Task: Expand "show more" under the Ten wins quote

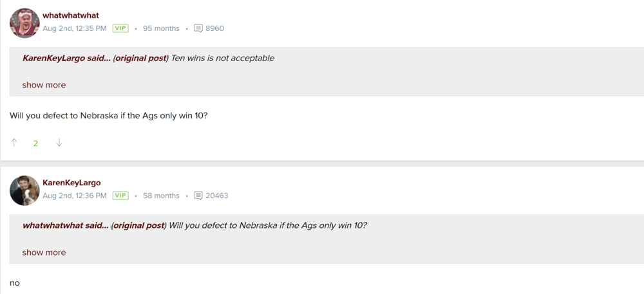Action: pos(44,85)
